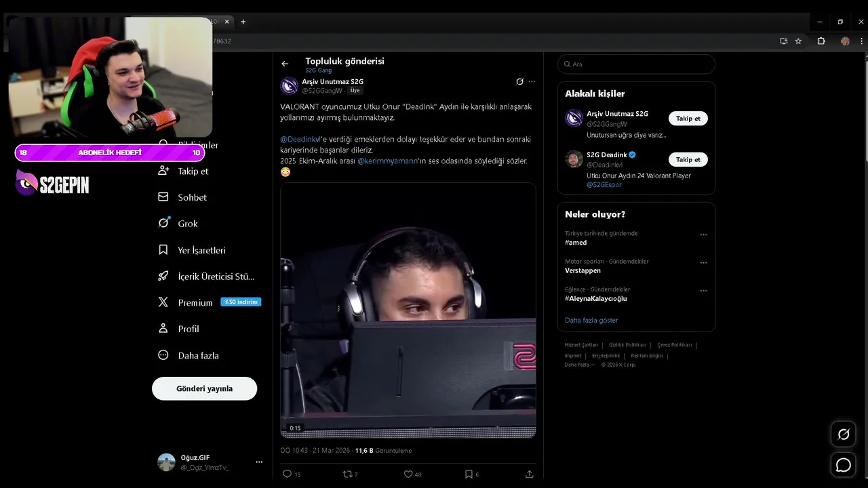This screenshot has height=488, width=868.
Task: Click the S2G Gang community link
Action: [x=318, y=70]
